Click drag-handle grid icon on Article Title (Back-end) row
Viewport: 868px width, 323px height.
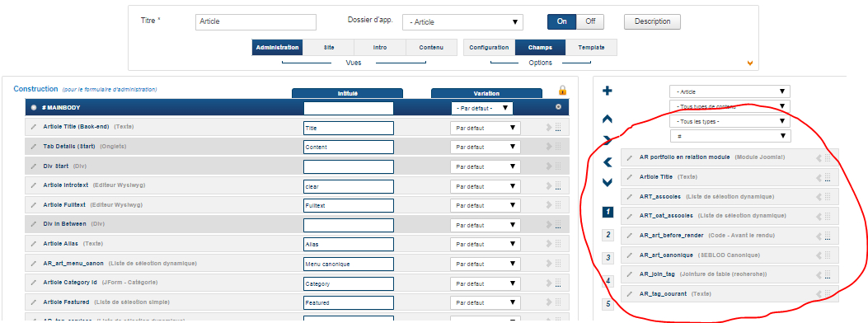pos(558,127)
